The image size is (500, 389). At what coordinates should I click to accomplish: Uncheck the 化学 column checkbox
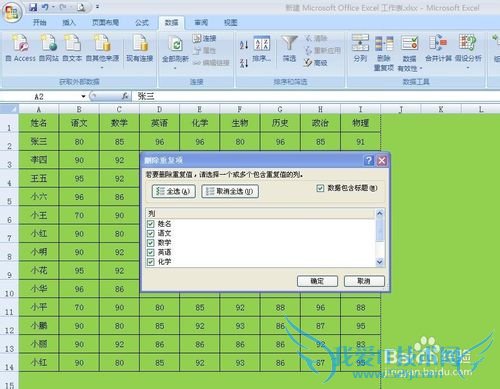[151, 262]
